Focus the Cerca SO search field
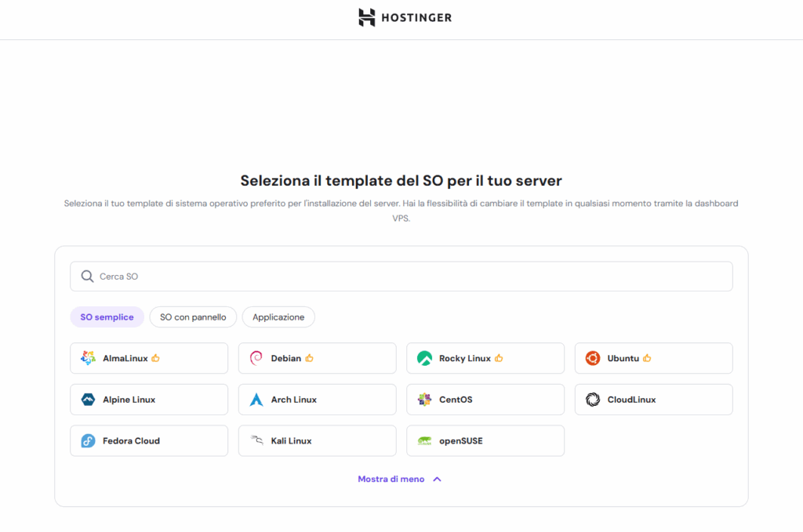This screenshot has width=803, height=532. [401, 277]
